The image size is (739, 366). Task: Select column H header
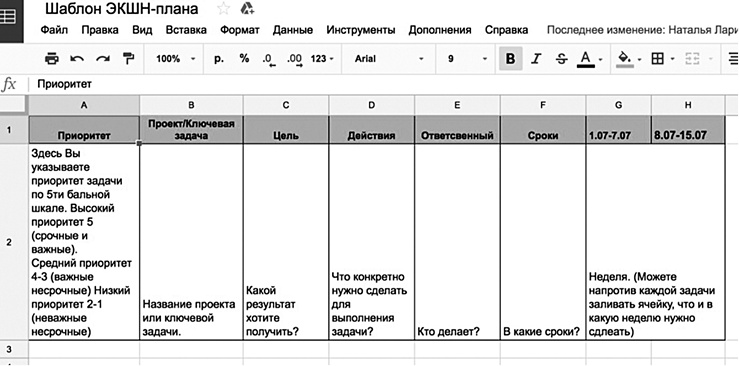[689, 106]
